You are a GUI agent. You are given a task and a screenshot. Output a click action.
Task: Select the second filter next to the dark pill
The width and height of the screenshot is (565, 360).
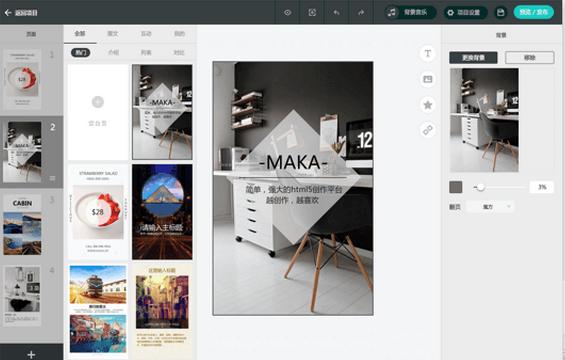coord(113,53)
